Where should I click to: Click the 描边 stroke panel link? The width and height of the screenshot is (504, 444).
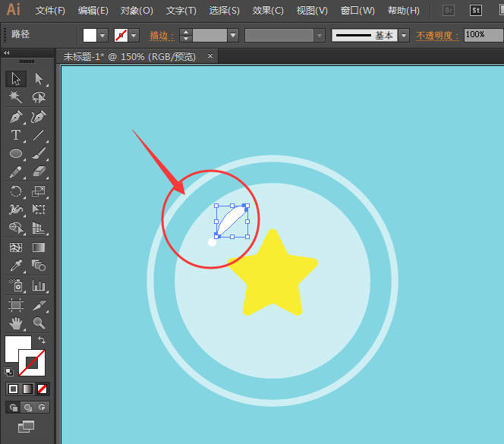[x=162, y=36]
